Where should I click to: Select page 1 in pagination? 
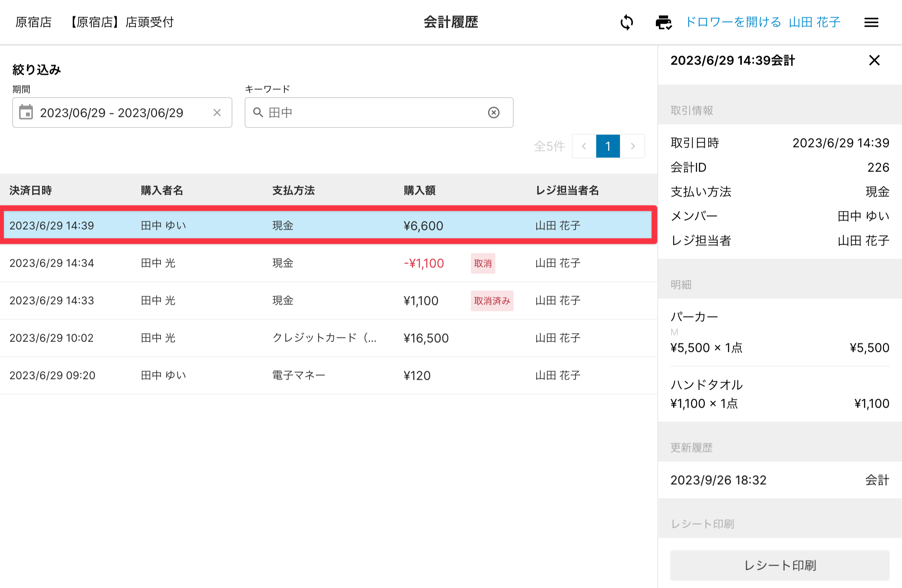pos(608,146)
